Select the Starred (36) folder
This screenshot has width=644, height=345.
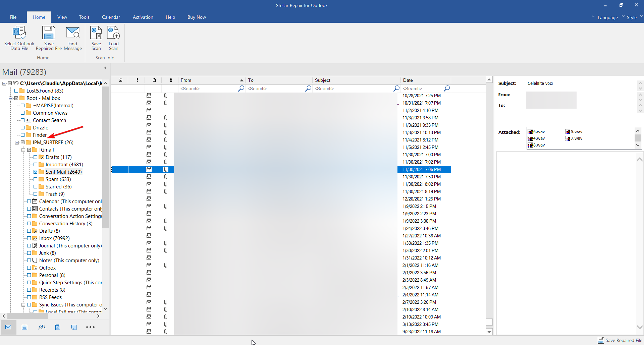[x=59, y=187]
